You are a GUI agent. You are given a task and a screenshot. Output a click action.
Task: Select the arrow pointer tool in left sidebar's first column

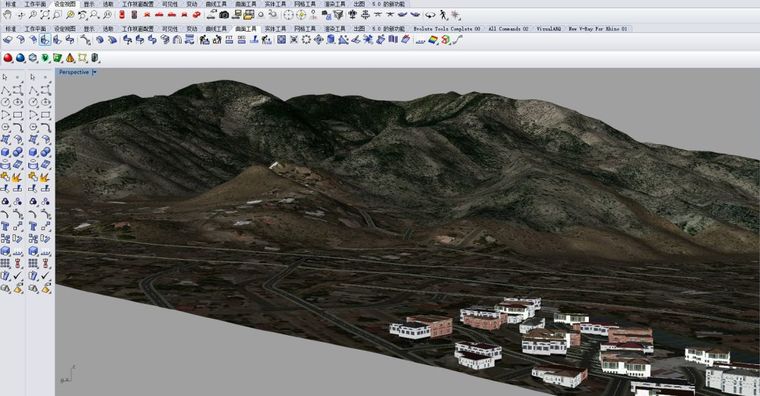pos(5,77)
